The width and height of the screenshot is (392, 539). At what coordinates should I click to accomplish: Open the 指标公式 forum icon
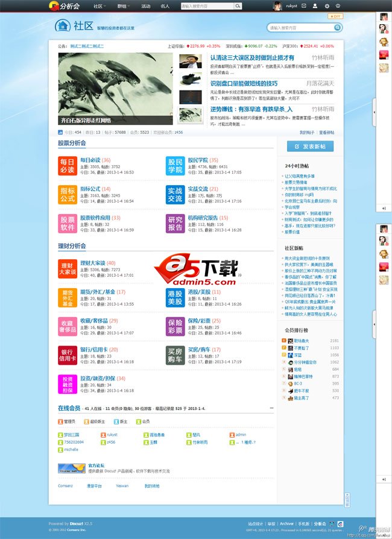pyautogui.click(x=68, y=195)
